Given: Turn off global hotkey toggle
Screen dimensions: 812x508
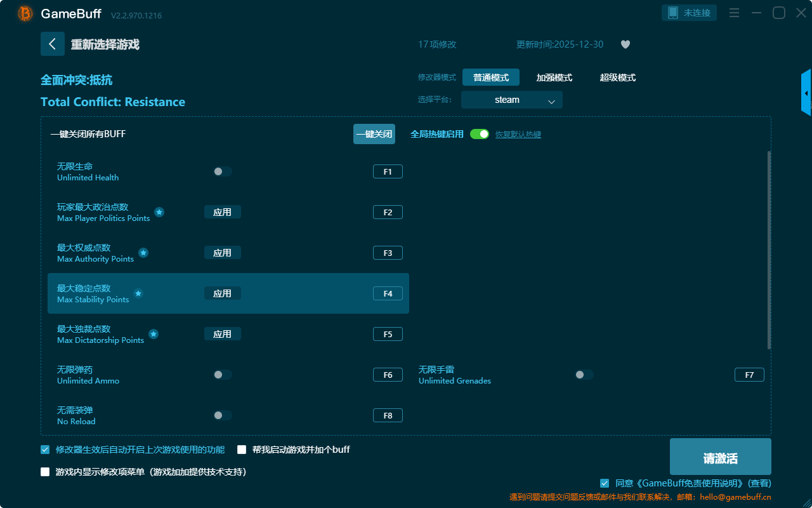Looking at the screenshot, I should [x=480, y=134].
